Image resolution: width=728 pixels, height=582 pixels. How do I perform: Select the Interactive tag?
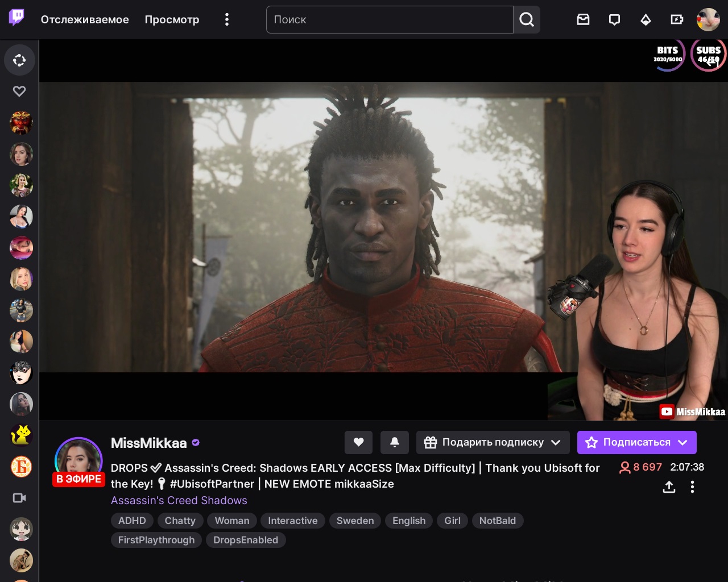(293, 521)
